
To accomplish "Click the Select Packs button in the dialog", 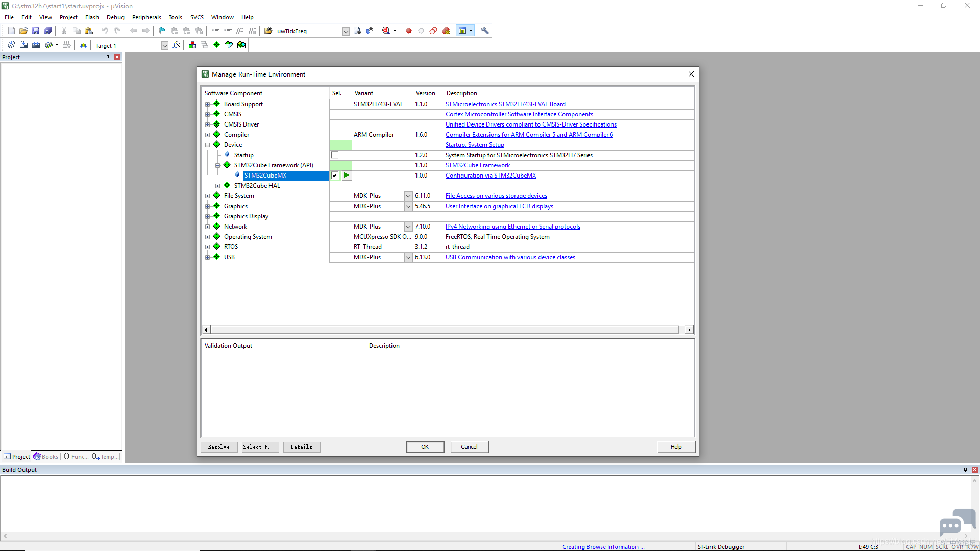I will [260, 447].
